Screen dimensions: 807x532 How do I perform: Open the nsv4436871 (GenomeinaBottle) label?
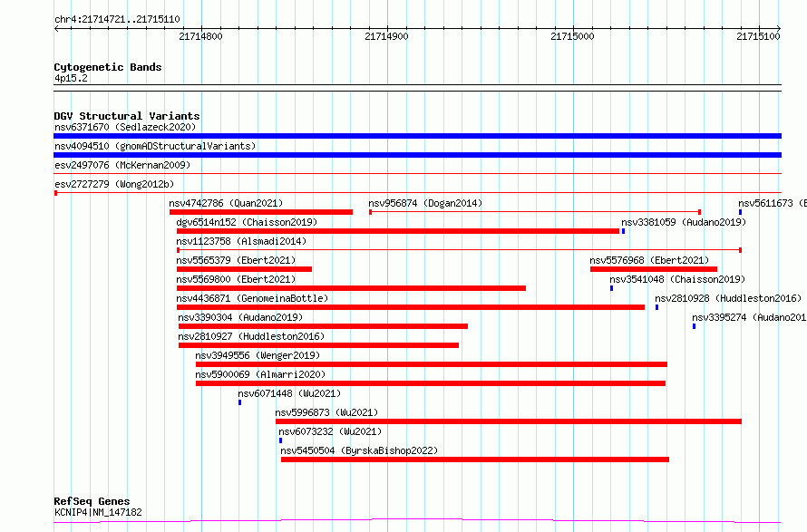(252, 298)
